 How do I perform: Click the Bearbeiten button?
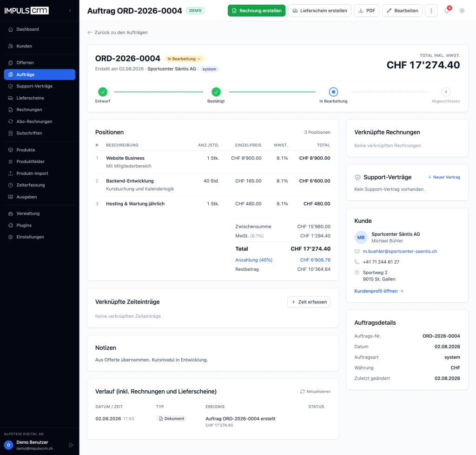pyautogui.click(x=402, y=11)
